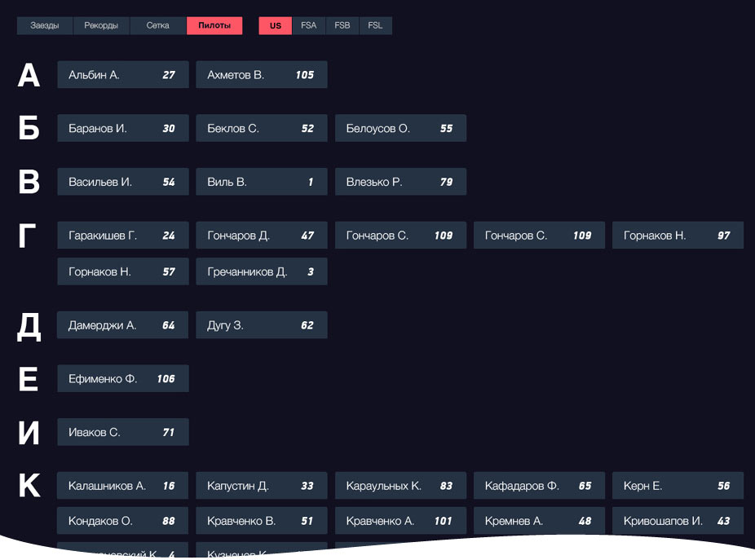755x560 pixels.
Task: Open the Заезды tab
Action: pyautogui.click(x=45, y=26)
